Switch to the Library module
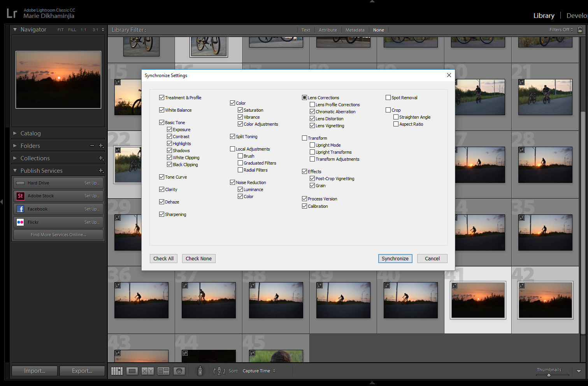This screenshot has height=386, width=588. (544, 16)
